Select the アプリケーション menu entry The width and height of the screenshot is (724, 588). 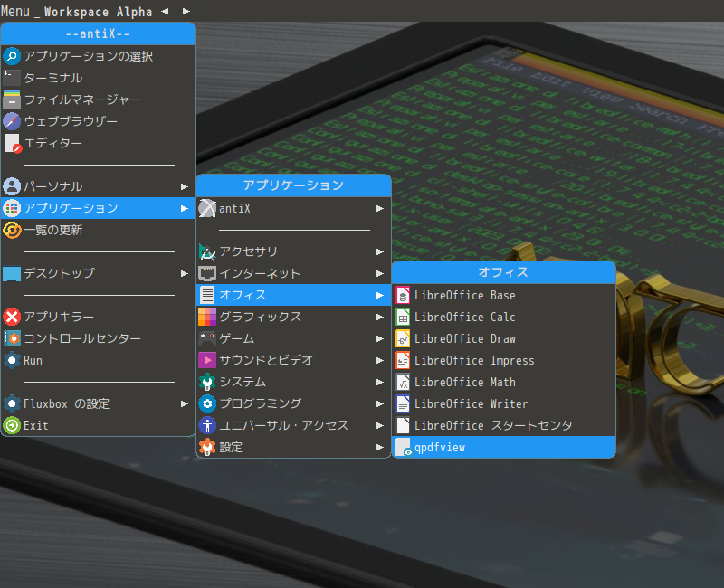(99, 208)
